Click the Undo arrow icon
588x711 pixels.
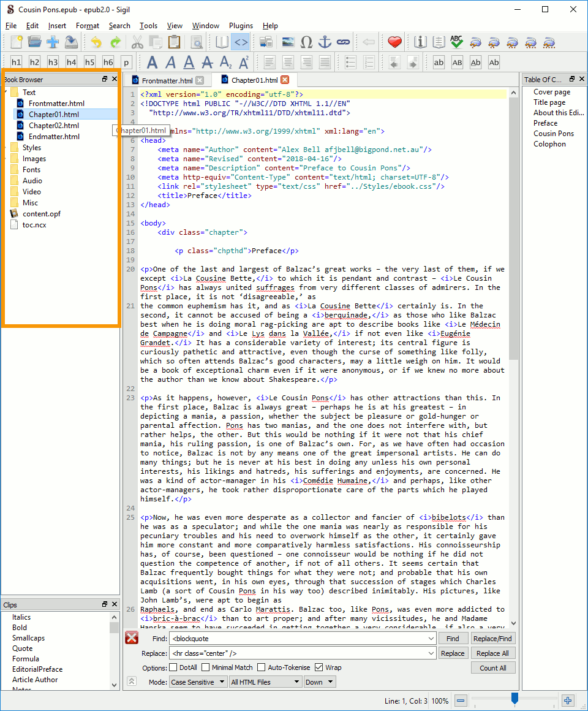(x=96, y=42)
